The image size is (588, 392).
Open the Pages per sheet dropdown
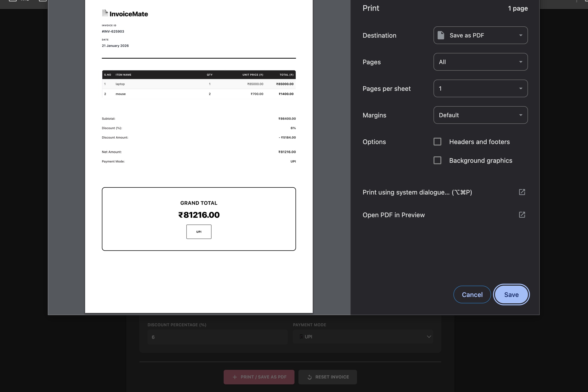pos(480,88)
